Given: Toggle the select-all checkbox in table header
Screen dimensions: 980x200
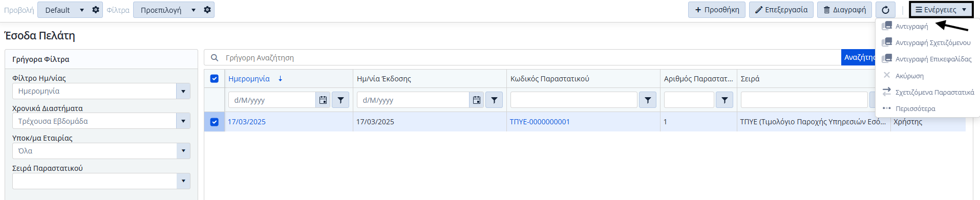Looking at the screenshot, I should click(x=215, y=79).
